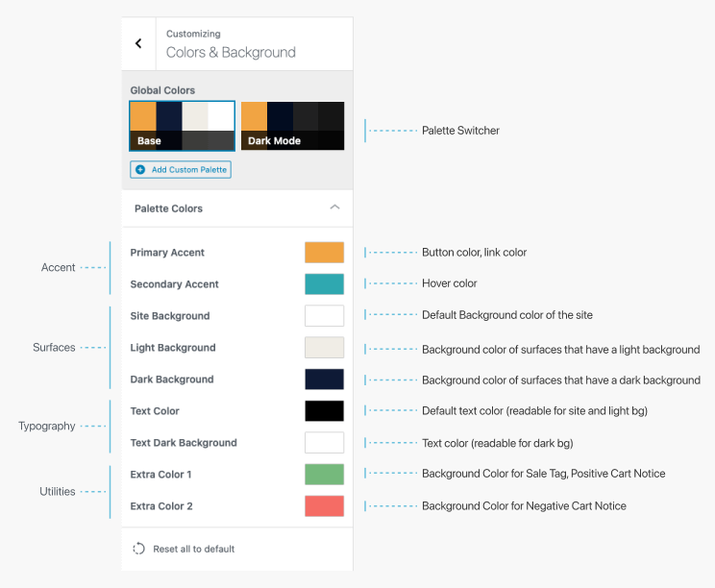Open the Text Color black swatch
This screenshot has height=588, width=715.
coord(324,411)
